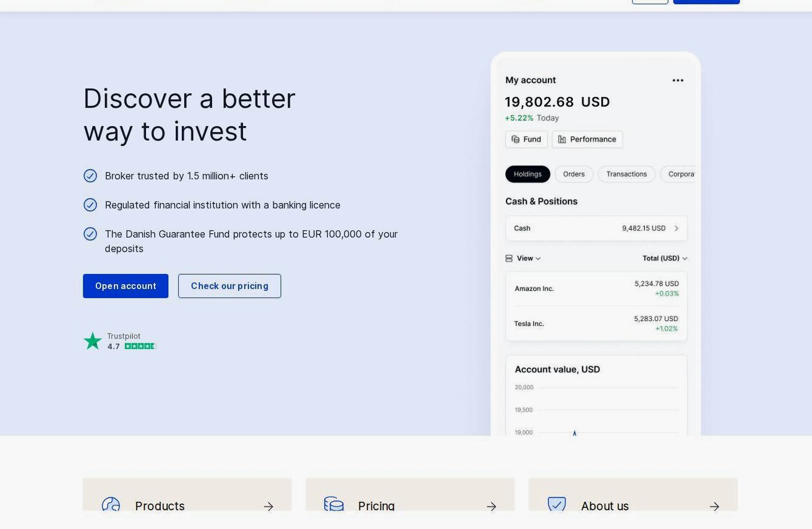Viewport: 812px width, 529px height.
Task: Click the Discover a better way to invest headline
Action: pos(189,114)
